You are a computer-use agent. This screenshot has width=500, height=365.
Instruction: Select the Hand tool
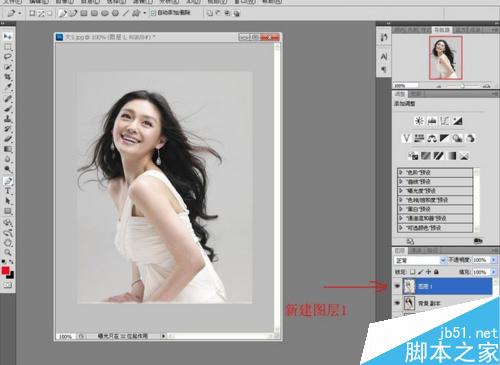pos(7,243)
